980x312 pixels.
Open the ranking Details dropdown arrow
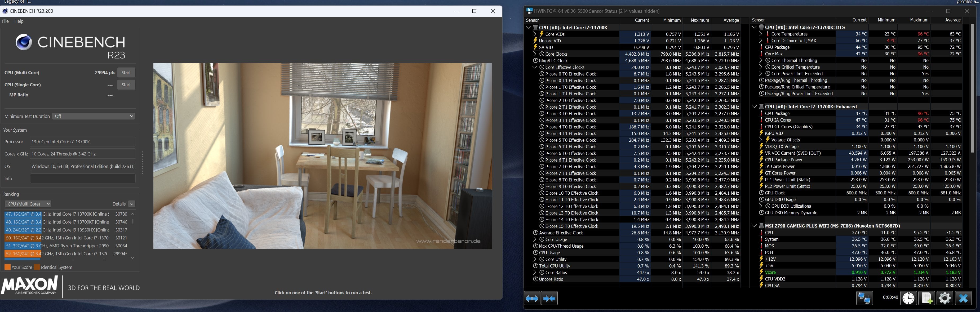pos(132,204)
